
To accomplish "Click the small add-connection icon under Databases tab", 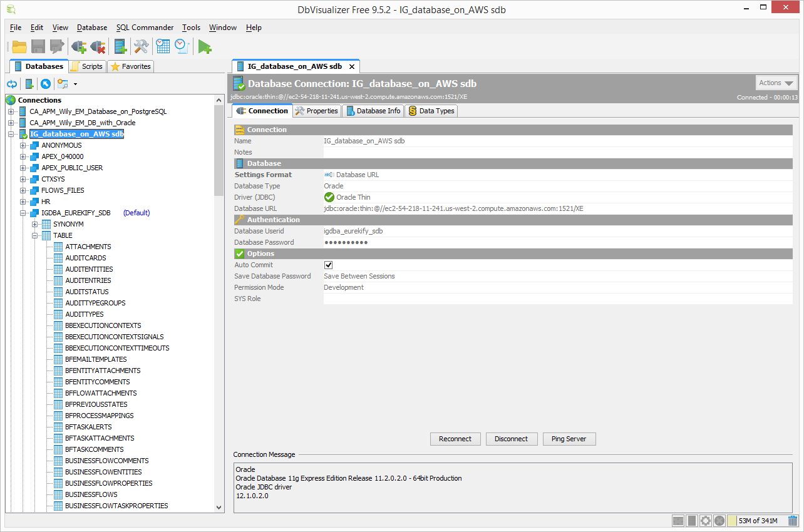I will coord(29,84).
